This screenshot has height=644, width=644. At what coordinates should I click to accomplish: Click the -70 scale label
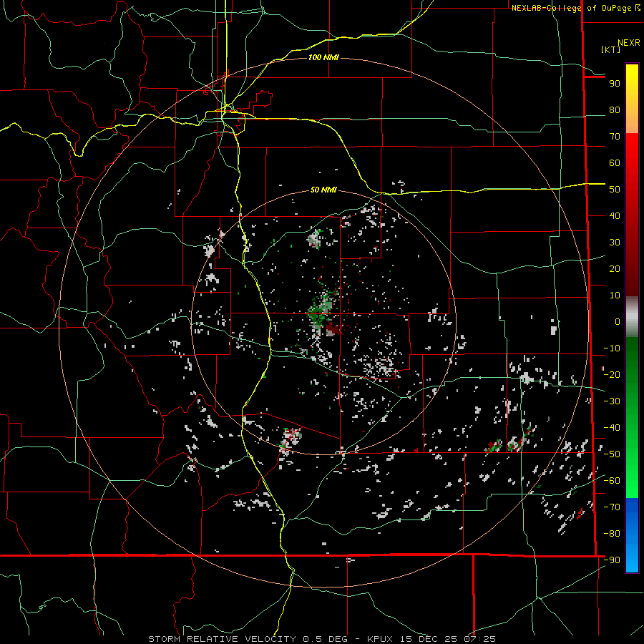[612, 507]
